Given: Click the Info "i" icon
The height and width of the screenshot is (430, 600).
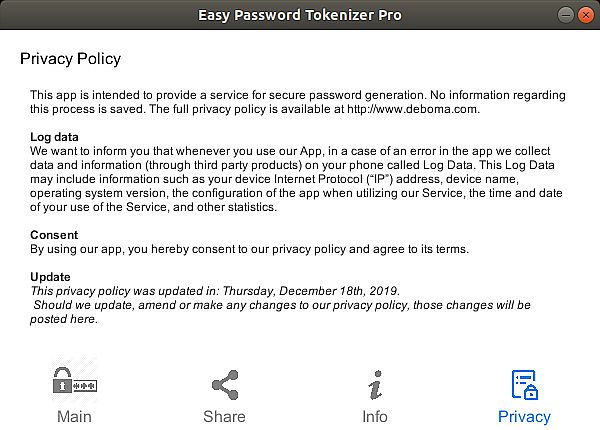Looking at the screenshot, I should point(375,384).
